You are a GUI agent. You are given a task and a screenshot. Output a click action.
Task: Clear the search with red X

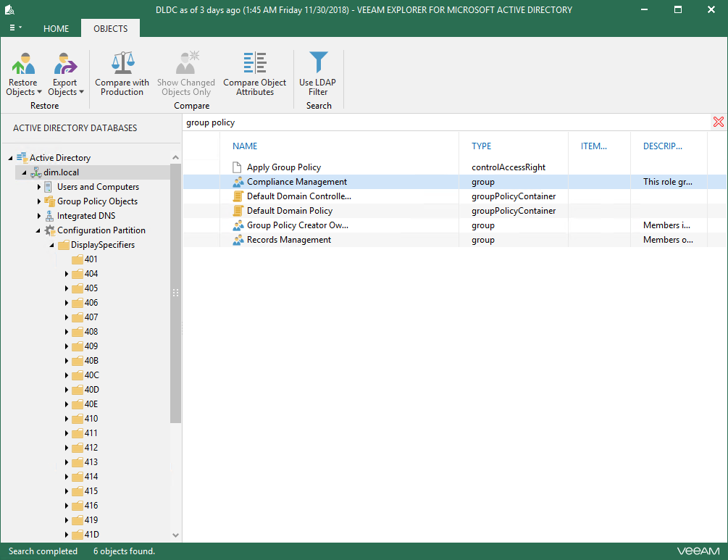click(719, 122)
